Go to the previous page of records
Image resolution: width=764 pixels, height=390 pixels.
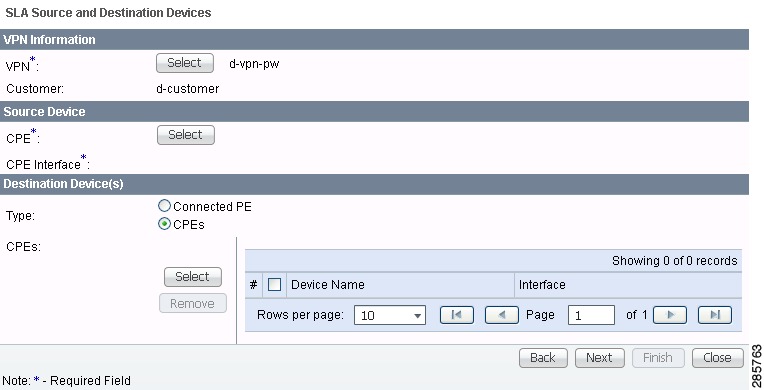tap(501, 315)
